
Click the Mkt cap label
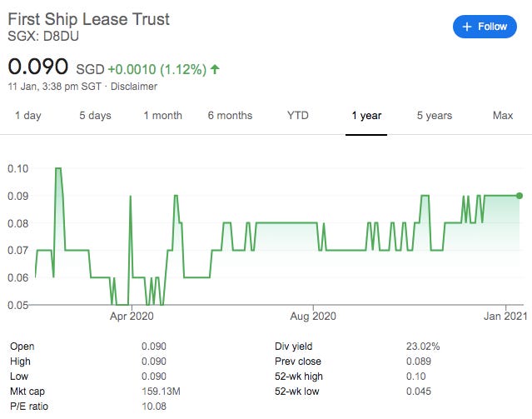click(x=27, y=392)
